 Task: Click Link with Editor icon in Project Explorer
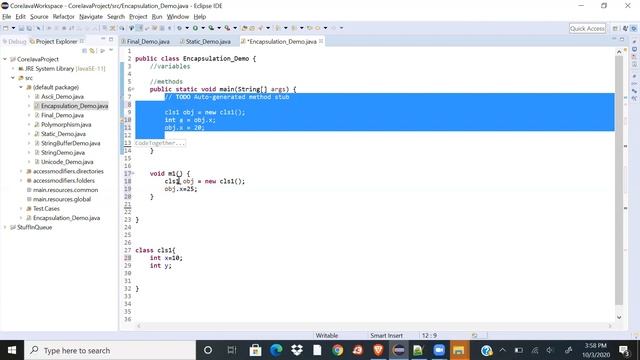pos(93,51)
